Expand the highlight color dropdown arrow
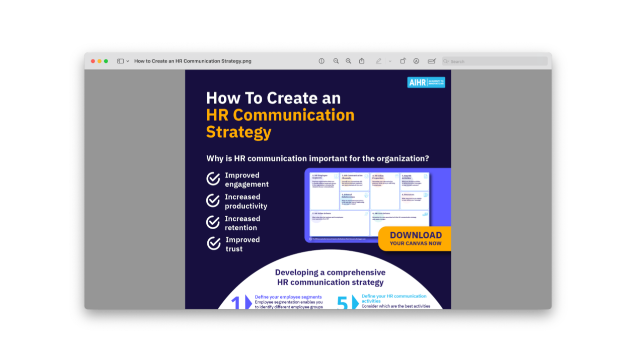Image resolution: width=644 pixels, height=362 pixels. click(390, 61)
